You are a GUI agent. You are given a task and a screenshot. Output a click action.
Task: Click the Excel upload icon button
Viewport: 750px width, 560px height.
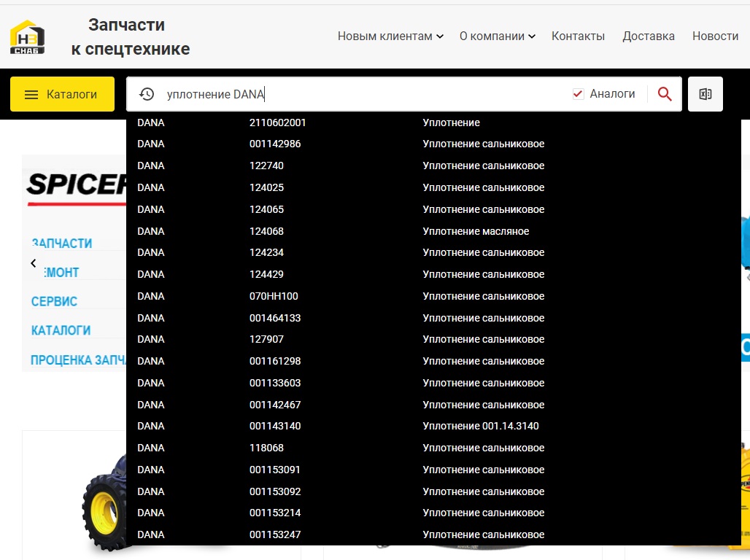(705, 94)
